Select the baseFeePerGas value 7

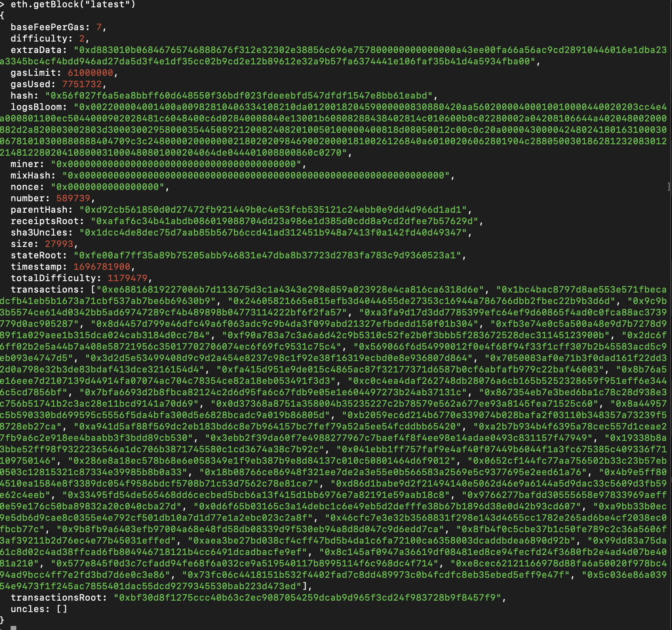[99, 27]
